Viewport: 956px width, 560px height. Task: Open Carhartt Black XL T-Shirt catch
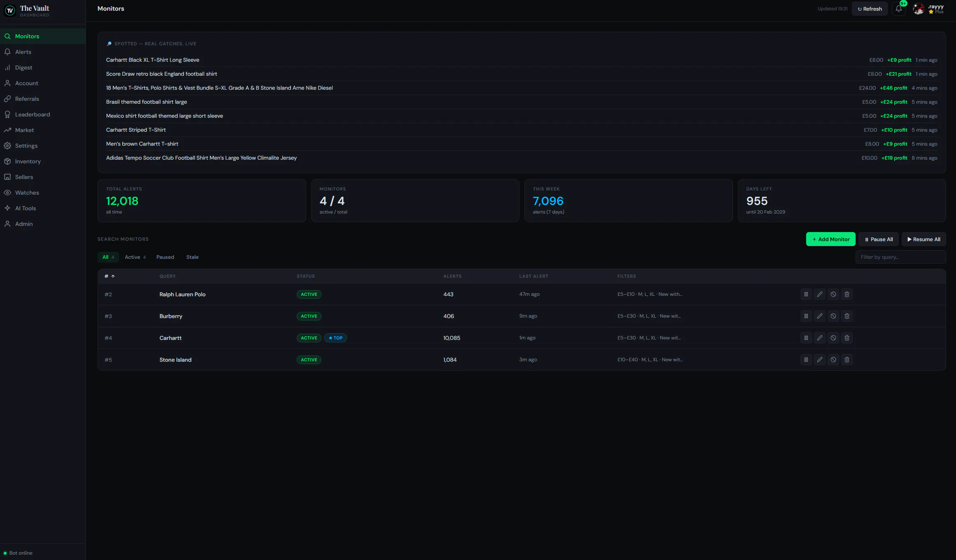521,60
